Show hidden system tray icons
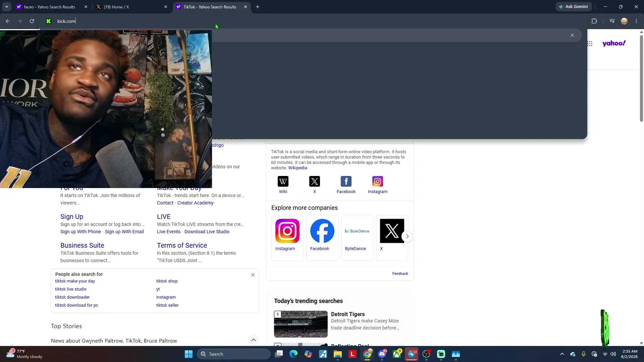The height and width of the screenshot is (362, 644). [x=562, y=354]
